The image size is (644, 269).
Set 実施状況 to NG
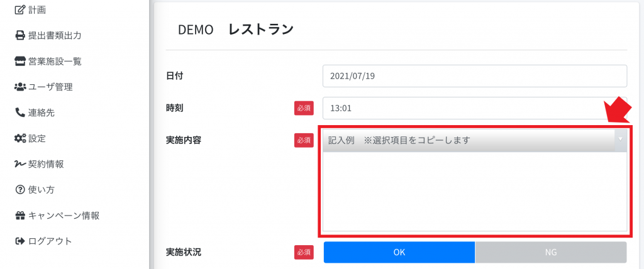pyautogui.click(x=551, y=252)
